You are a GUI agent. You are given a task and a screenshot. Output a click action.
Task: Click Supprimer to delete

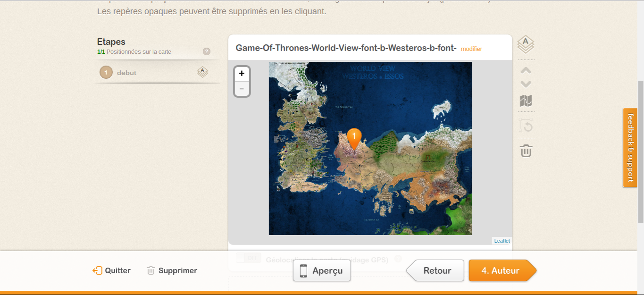(x=172, y=270)
